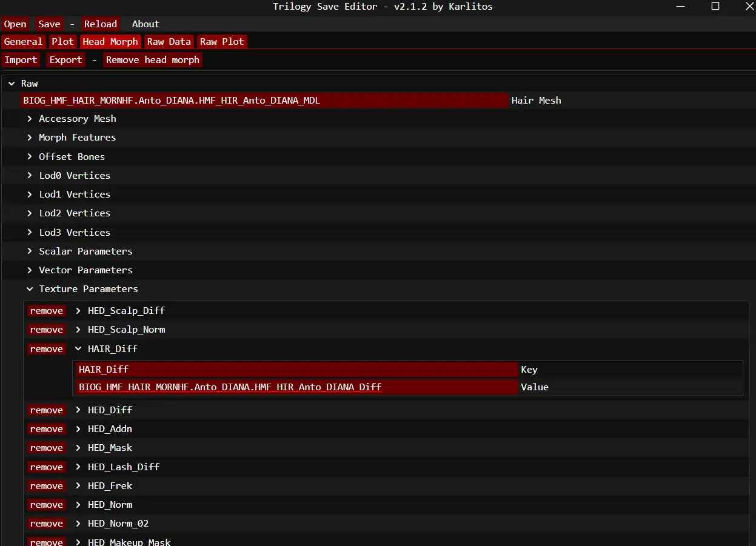756x546 pixels.
Task: Expand Offset Bones node
Action: click(30, 156)
